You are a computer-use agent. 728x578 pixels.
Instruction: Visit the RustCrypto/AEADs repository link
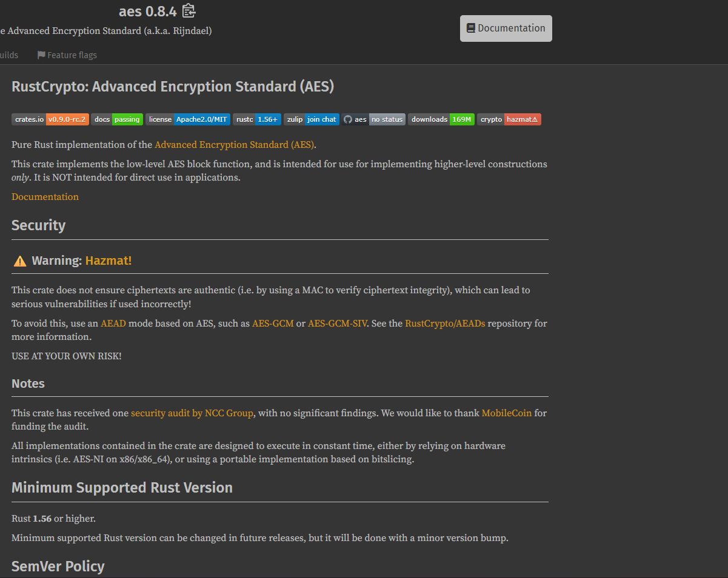(445, 324)
